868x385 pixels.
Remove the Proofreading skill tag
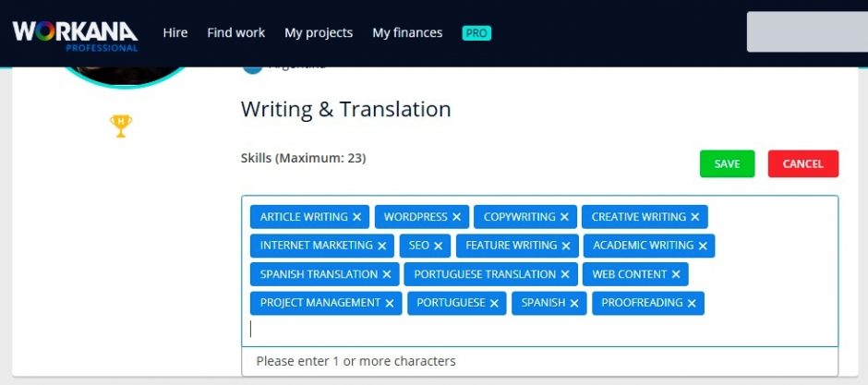(x=692, y=304)
